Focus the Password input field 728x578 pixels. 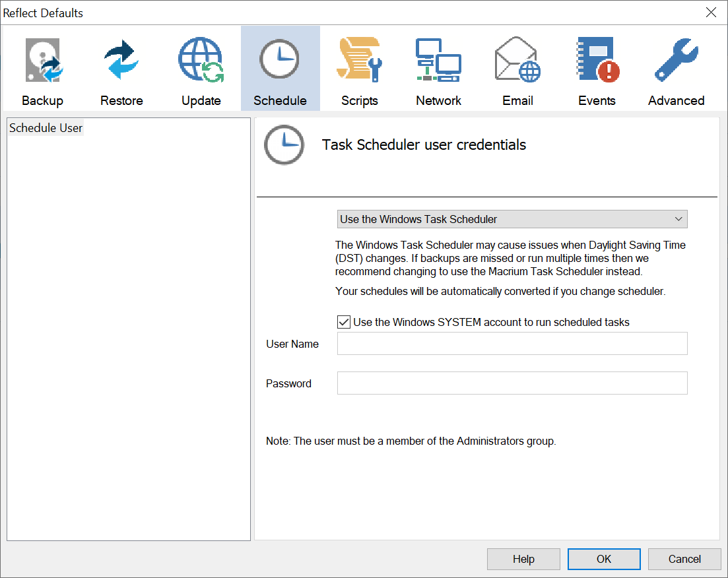pyautogui.click(x=512, y=383)
